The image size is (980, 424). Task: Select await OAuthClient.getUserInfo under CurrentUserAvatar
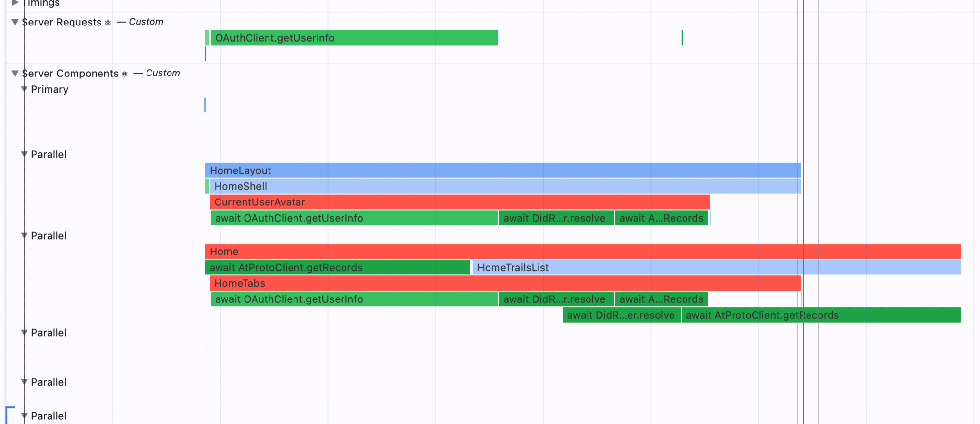(x=354, y=218)
